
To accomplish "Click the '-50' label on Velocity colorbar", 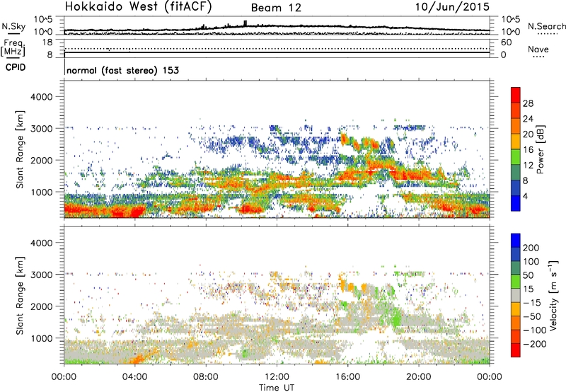I will tap(532, 316).
